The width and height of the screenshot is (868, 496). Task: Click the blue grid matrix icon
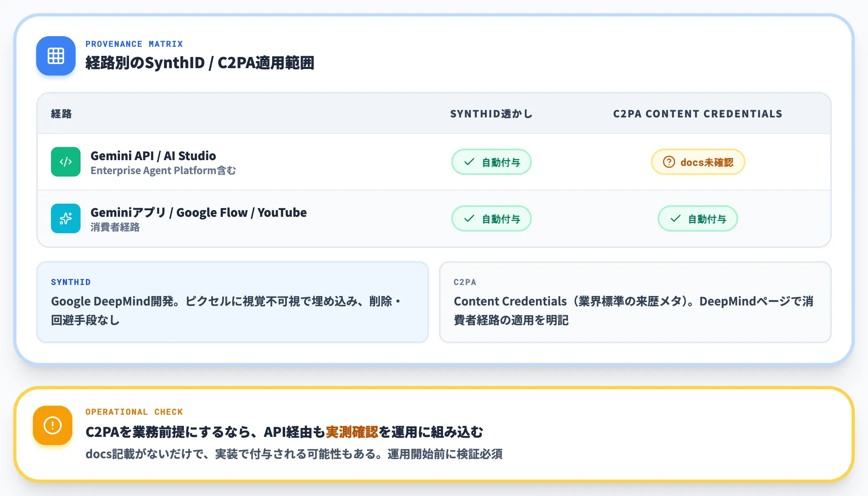pos(56,56)
